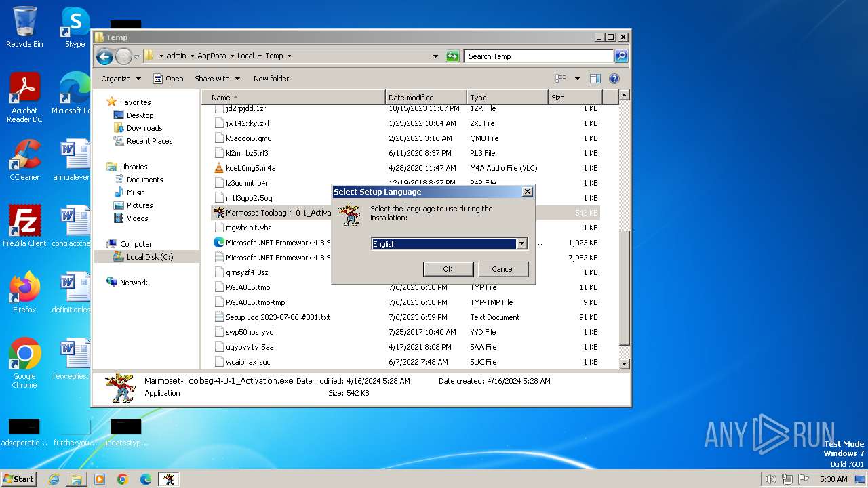Screen dimensions: 868x488
Task: Click file list scrollbar down arrow
Action: 625,364
